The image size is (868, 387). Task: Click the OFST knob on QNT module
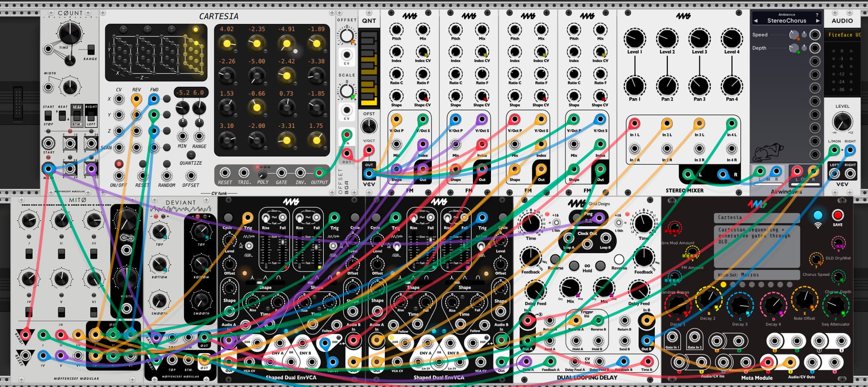coord(369,126)
